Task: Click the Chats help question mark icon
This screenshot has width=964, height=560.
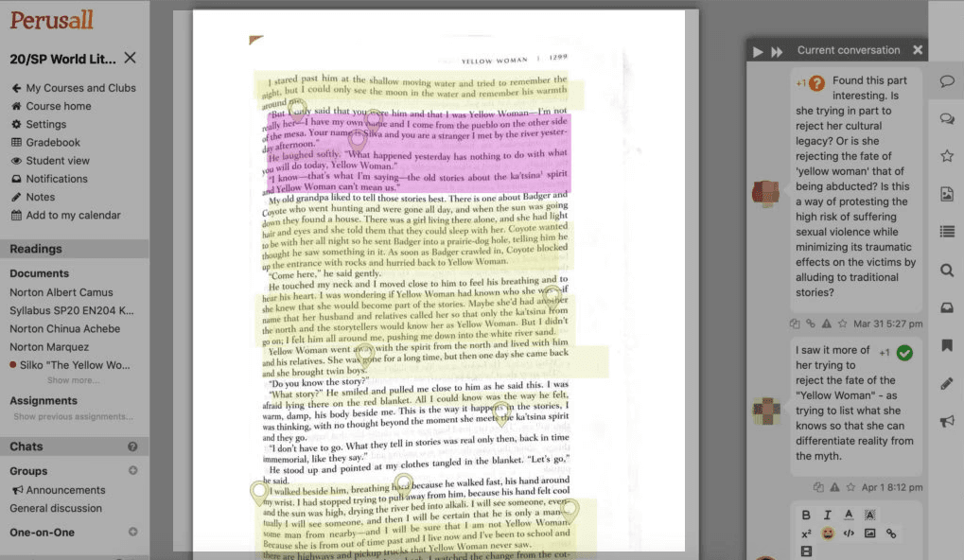Action: click(132, 446)
